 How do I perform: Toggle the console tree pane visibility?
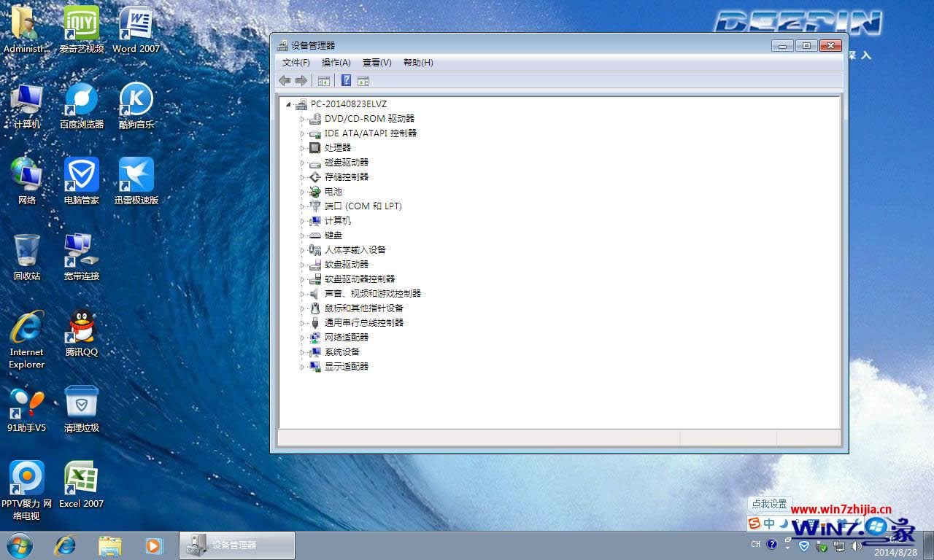coord(323,80)
